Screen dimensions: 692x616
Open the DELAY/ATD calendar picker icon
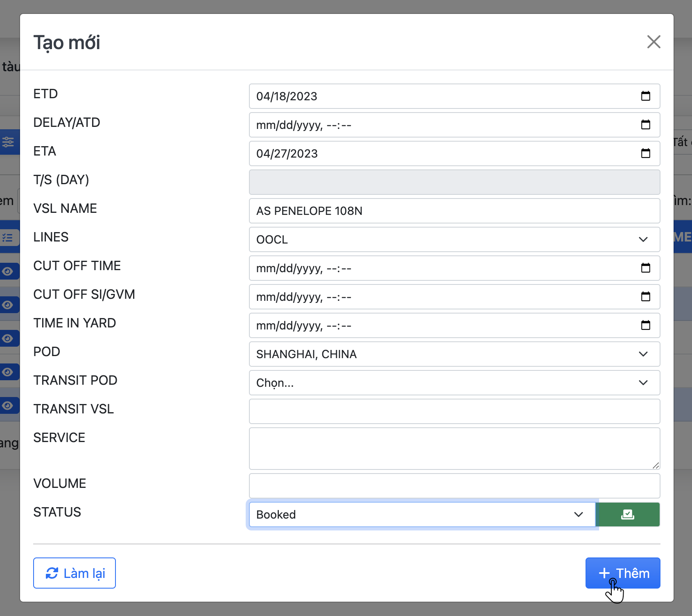pyautogui.click(x=645, y=125)
